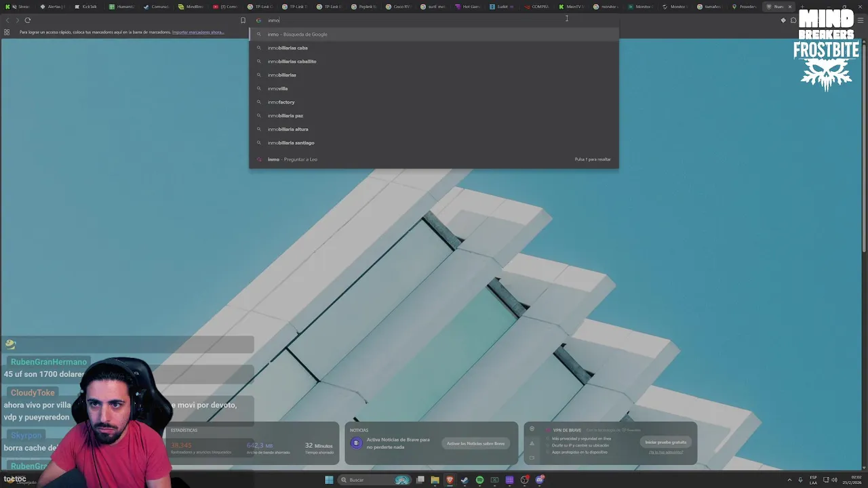Open Discord from the taskbar

(x=539, y=480)
